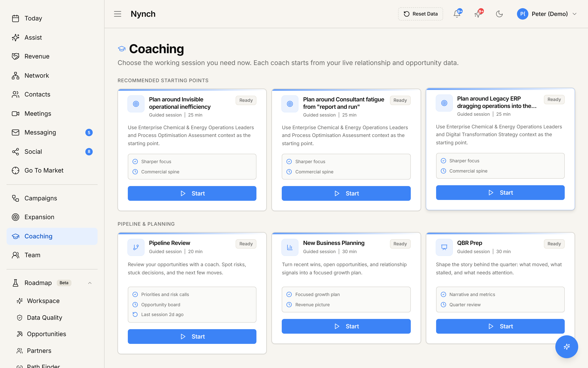Screen dimensions: 588x368
Task: Click 'Quarter review' in QBR Prep card
Action: pyautogui.click(x=465, y=305)
